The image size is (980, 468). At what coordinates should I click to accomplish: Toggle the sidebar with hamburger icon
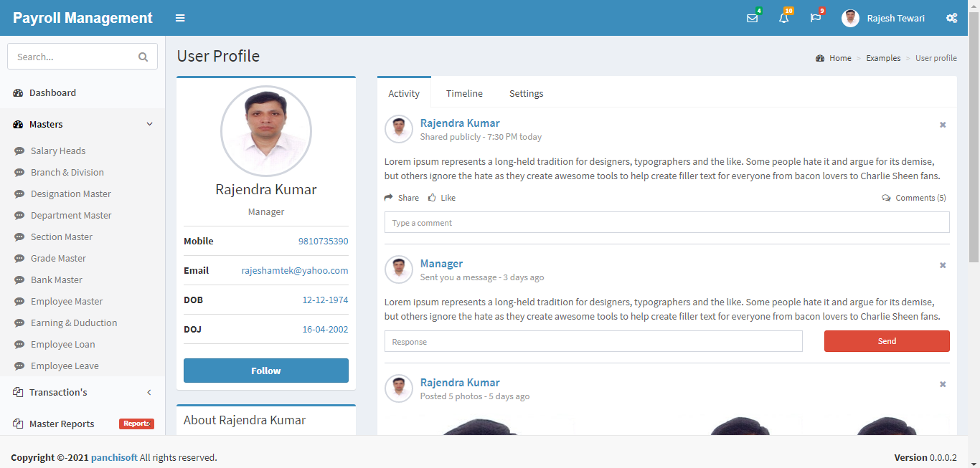(180, 18)
